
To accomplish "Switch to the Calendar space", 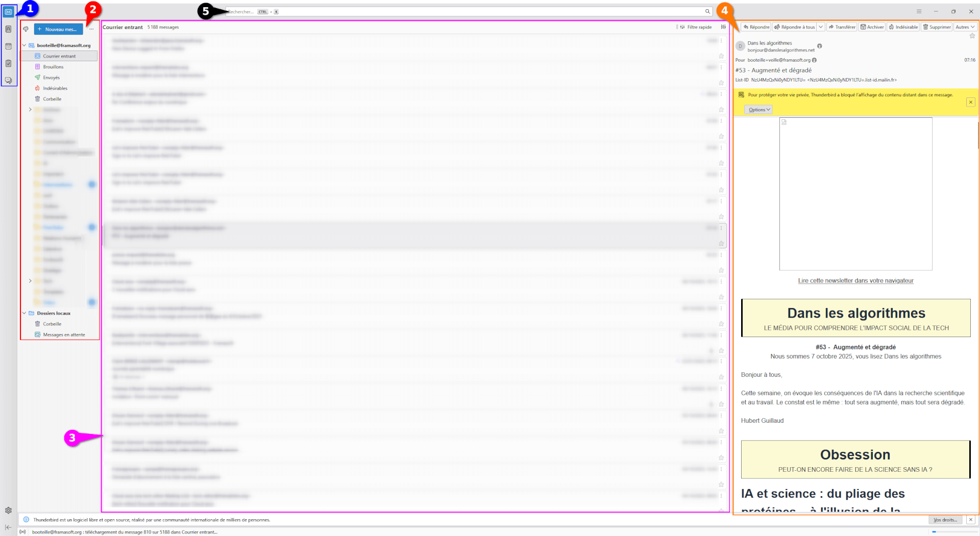I will [x=8, y=46].
